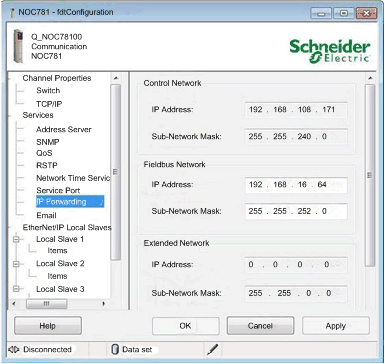Collapse the Local Slave 2 node
The width and height of the screenshot is (385, 364).
[x=16, y=264]
